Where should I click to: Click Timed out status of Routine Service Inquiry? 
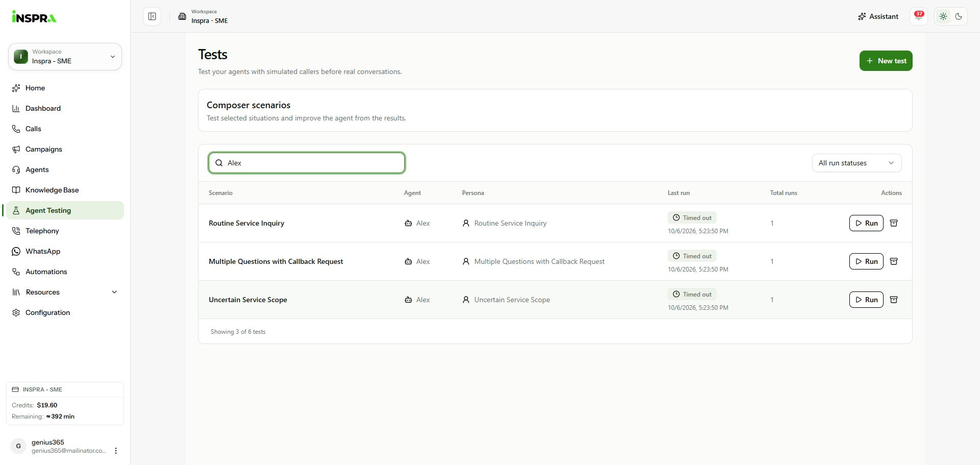[692, 217]
